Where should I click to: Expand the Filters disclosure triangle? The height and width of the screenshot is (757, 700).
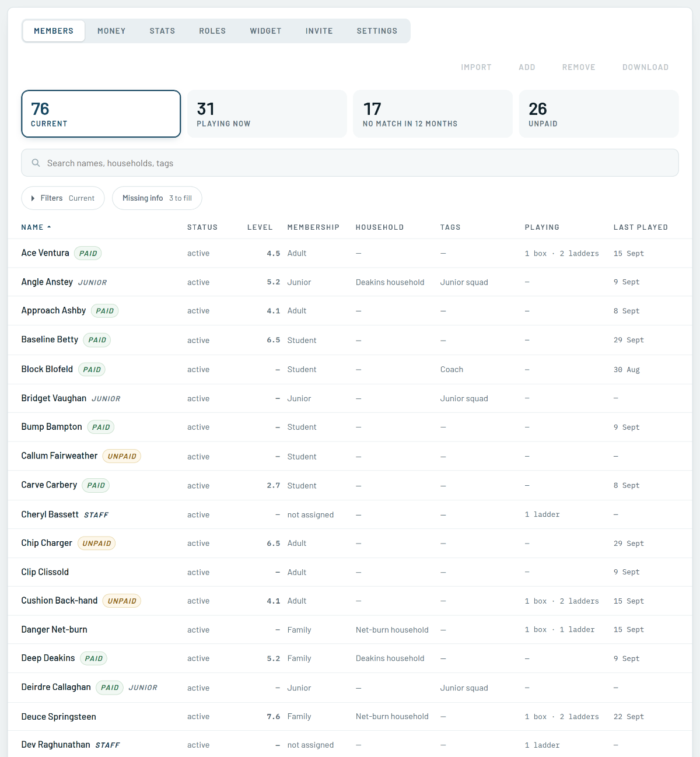33,198
